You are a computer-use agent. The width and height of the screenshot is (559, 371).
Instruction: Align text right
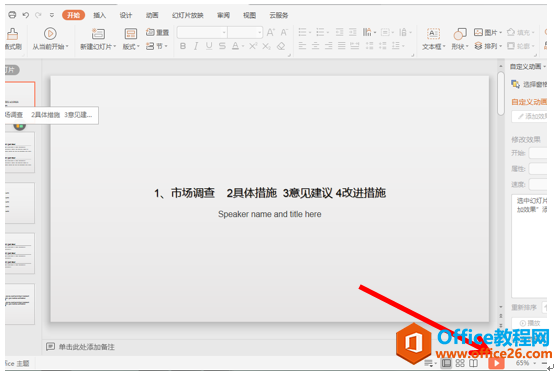pyautogui.click(x=328, y=46)
